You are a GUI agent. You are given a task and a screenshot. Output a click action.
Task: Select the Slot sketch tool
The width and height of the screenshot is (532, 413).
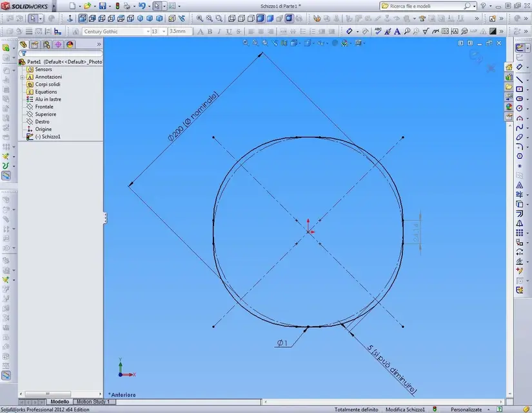(520, 99)
